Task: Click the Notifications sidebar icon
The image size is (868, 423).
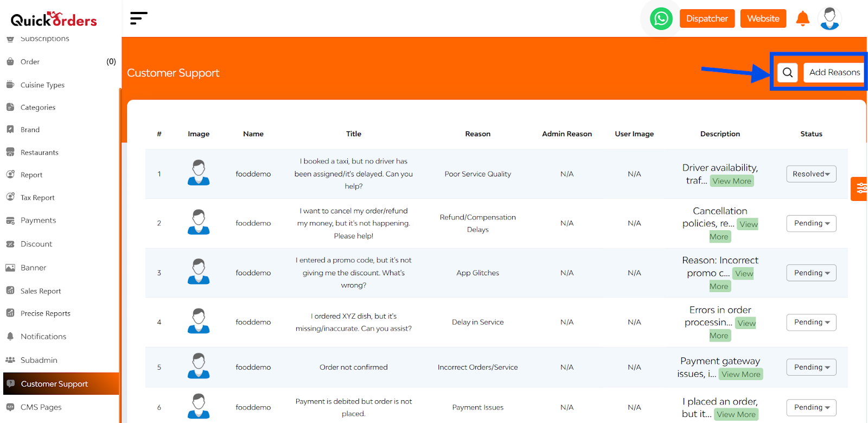Action: 10,336
